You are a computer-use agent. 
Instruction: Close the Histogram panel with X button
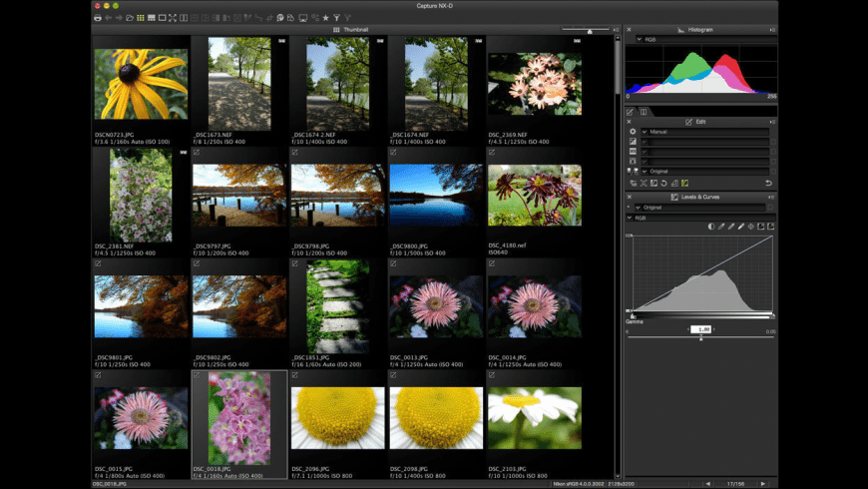click(629, 30)
